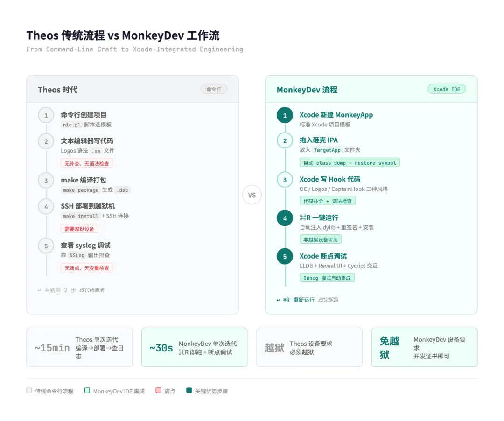504x421 pixels.
Task: Click MonkeyDev step 3 circle
Action: click(x=285, y=180)
